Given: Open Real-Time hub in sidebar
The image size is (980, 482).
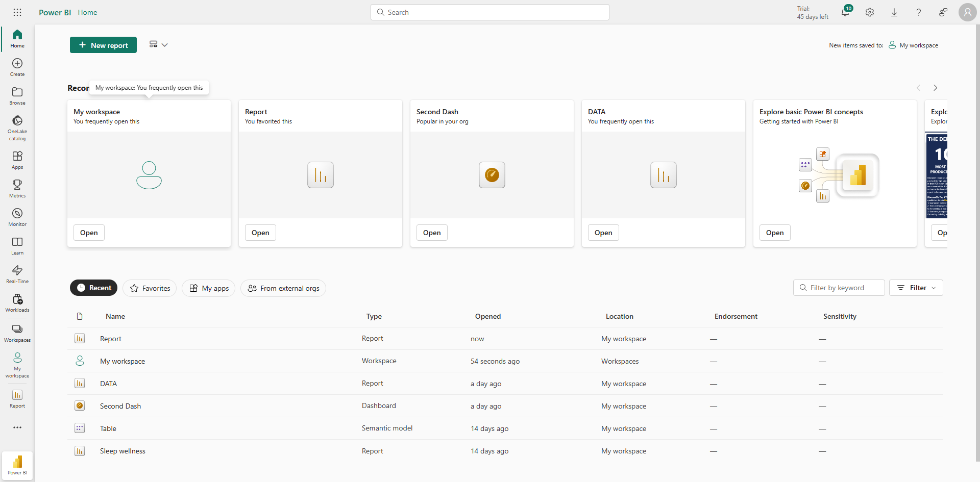Looking at the screenshot, I should click(x=17, y=274).
